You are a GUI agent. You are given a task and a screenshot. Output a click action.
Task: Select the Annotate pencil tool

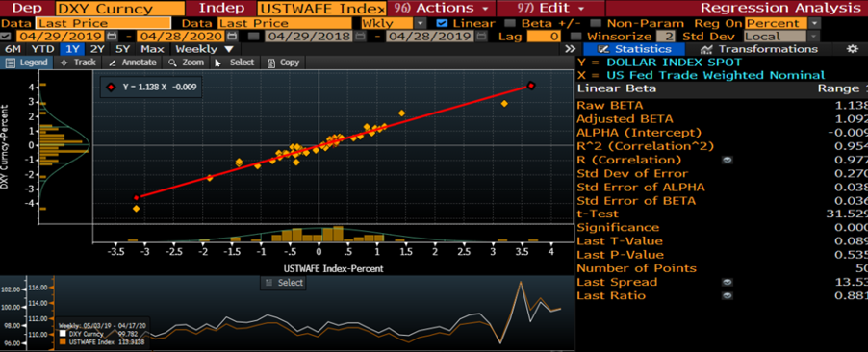point(132,63)
